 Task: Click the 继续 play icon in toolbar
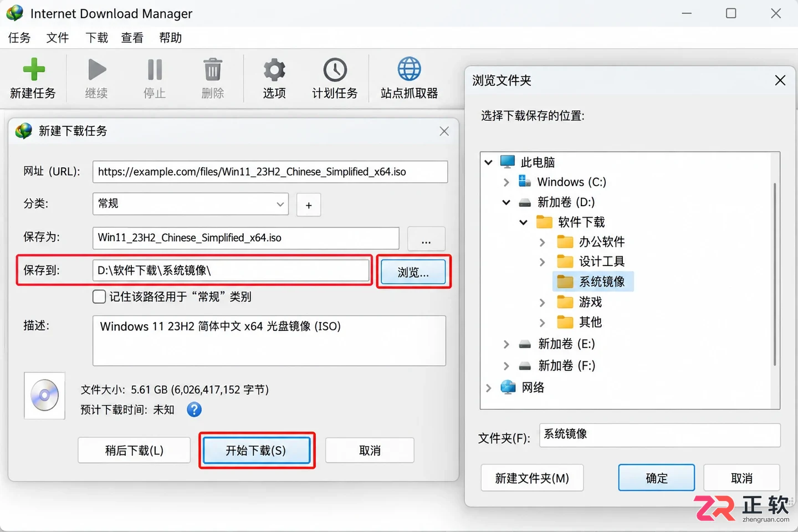(97, 70)
